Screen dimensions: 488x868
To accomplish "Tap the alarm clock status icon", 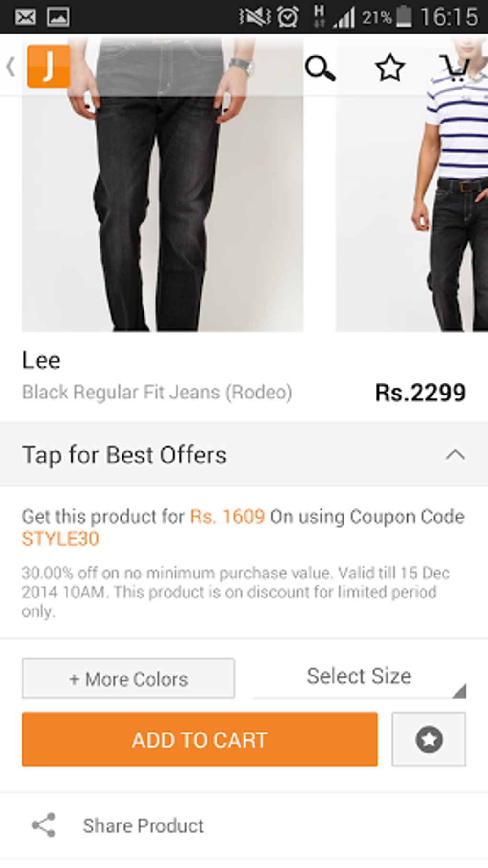I will (x=288, y=17).
